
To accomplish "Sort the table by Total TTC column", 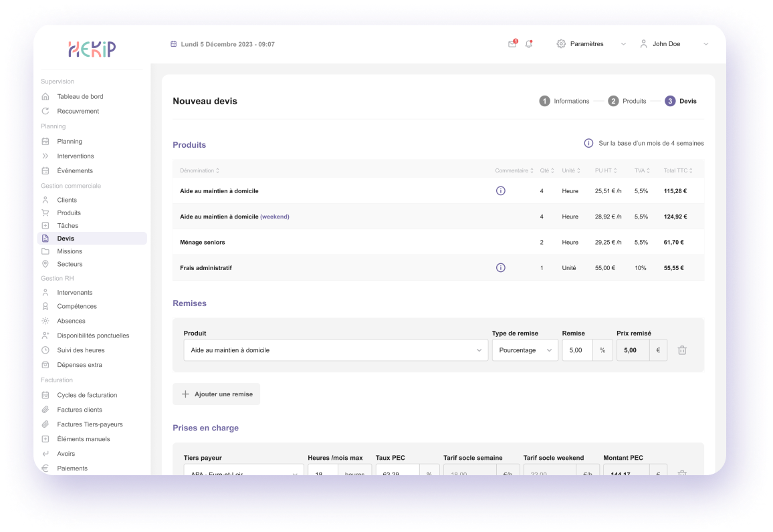I will pos(677,171).
